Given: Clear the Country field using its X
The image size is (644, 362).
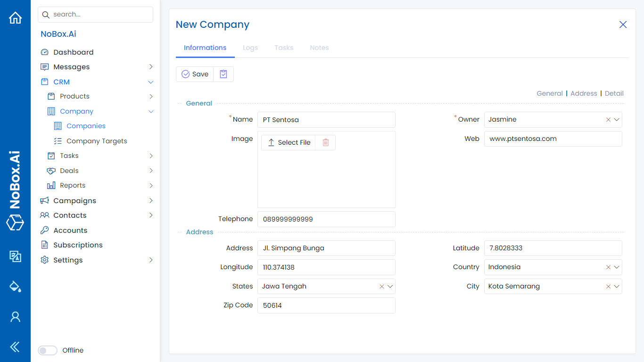Looking at the screenshot, I should tap(608, 267).
